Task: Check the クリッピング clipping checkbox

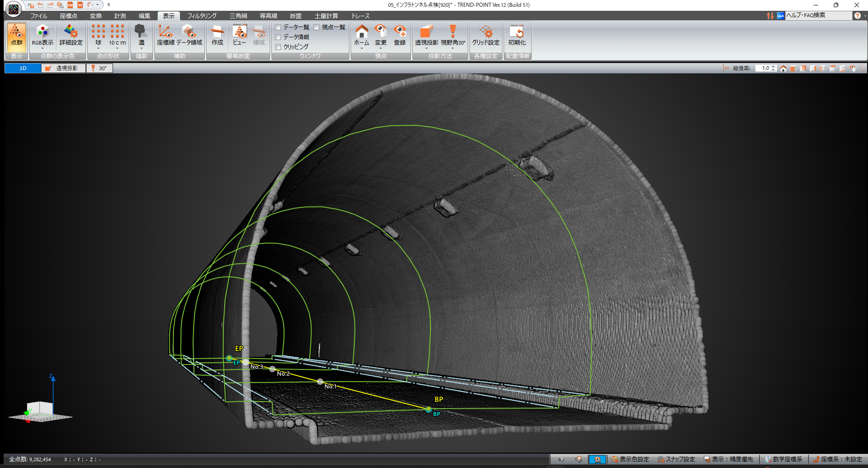Action: 278,47
